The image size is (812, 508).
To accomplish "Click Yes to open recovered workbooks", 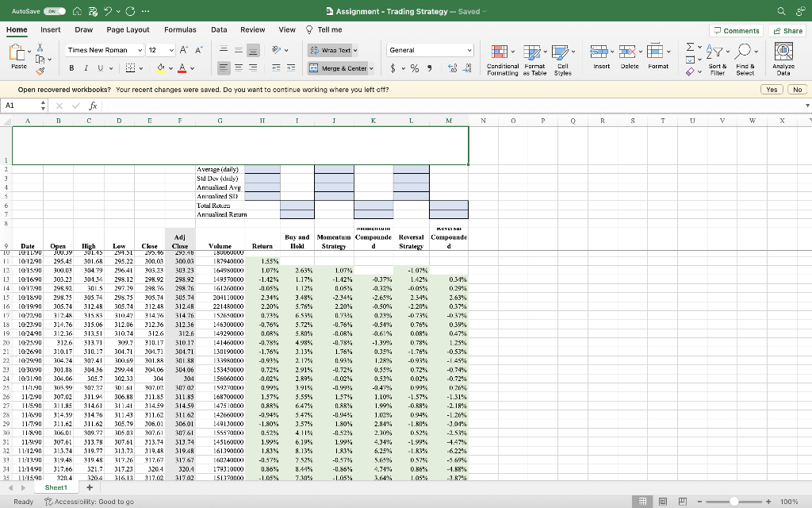I will pyautogui.click(x=771, y=90).
